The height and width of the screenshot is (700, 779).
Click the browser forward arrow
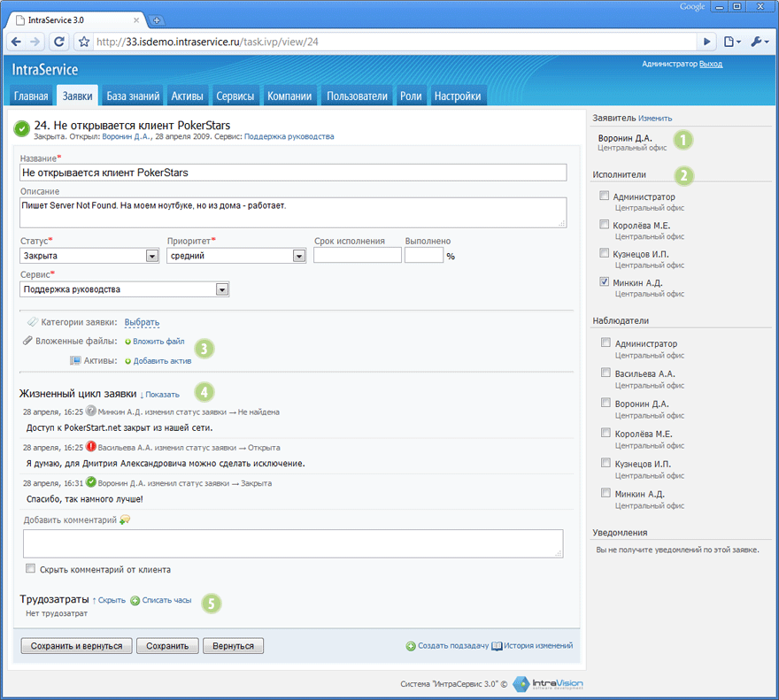(x=35, y=42)
